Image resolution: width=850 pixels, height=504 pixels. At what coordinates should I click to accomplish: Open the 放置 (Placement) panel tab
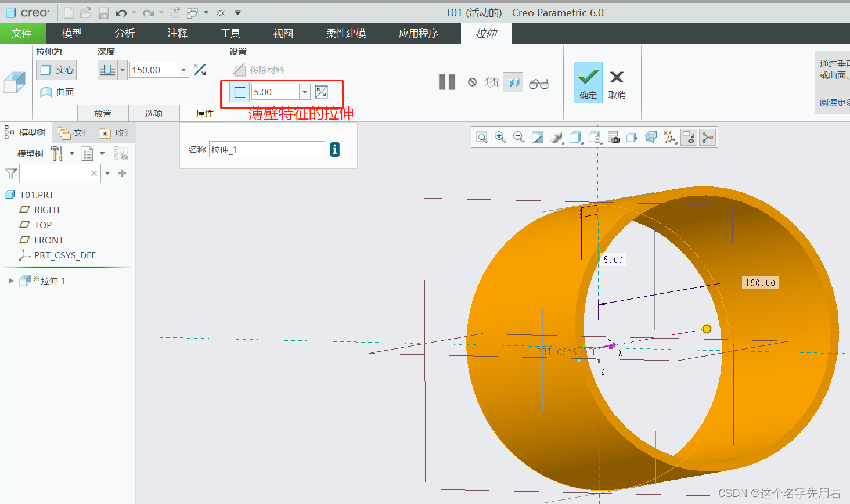[x=103, y=113]
